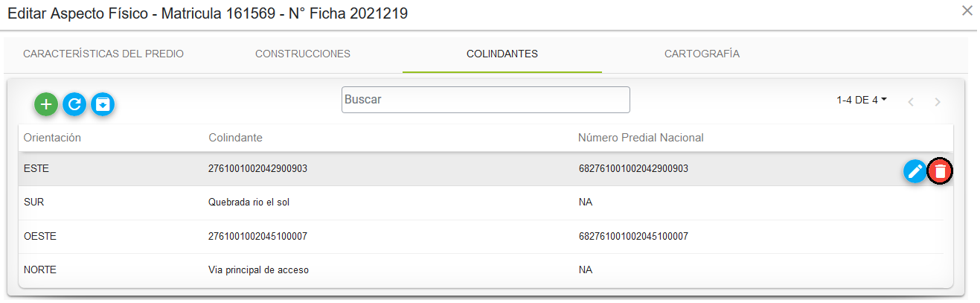
Task: Select the OESTE colindante row
Action: 481,237
